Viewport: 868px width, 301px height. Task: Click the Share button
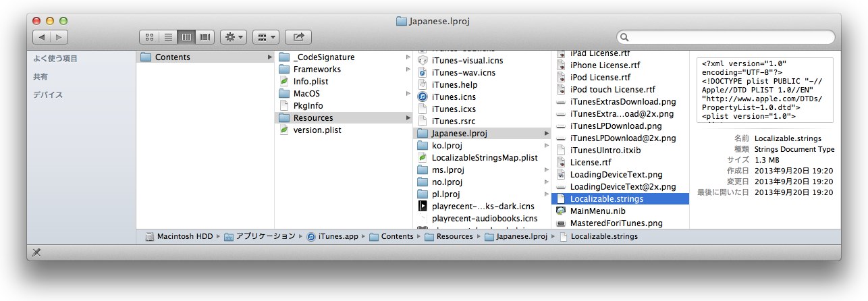(x=298, y=37)
